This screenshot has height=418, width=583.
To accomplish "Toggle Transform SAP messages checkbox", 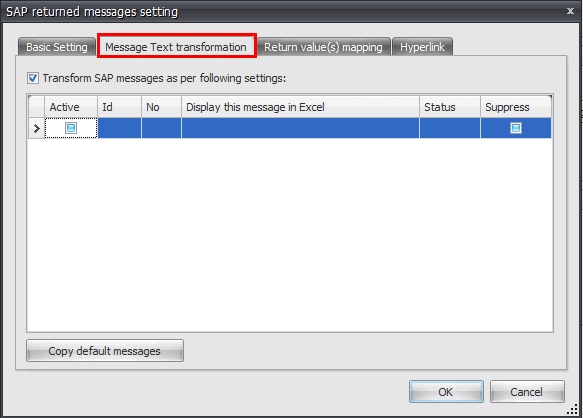I will (33, 78).
